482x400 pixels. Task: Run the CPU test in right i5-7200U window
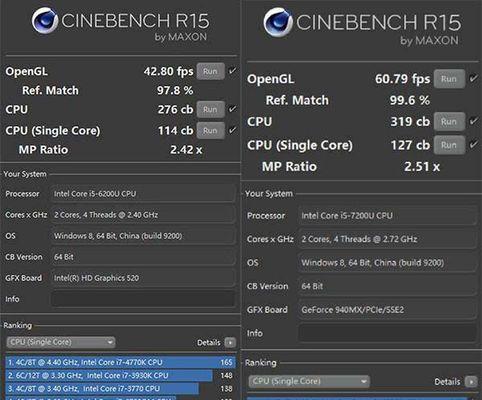449,121
